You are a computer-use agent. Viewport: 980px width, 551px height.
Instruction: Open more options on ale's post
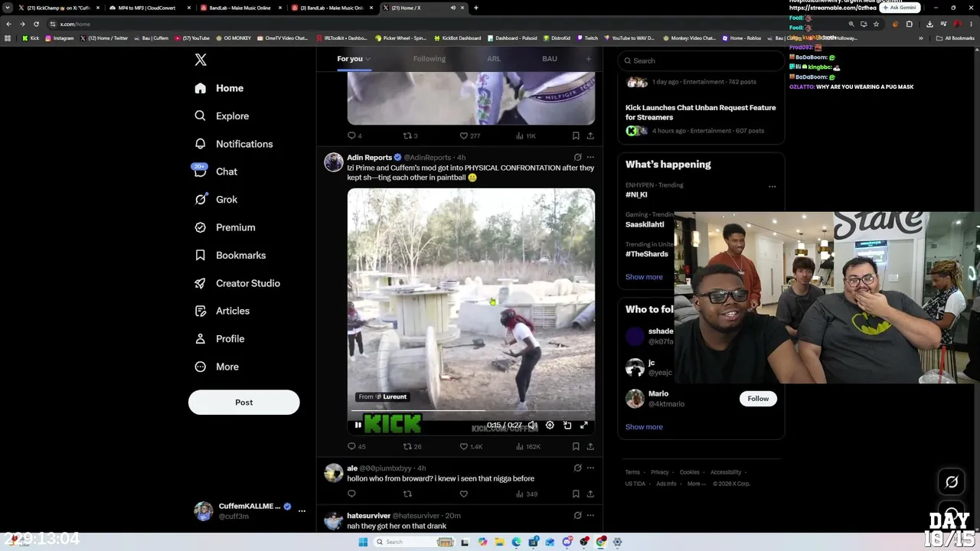[590, 468]
